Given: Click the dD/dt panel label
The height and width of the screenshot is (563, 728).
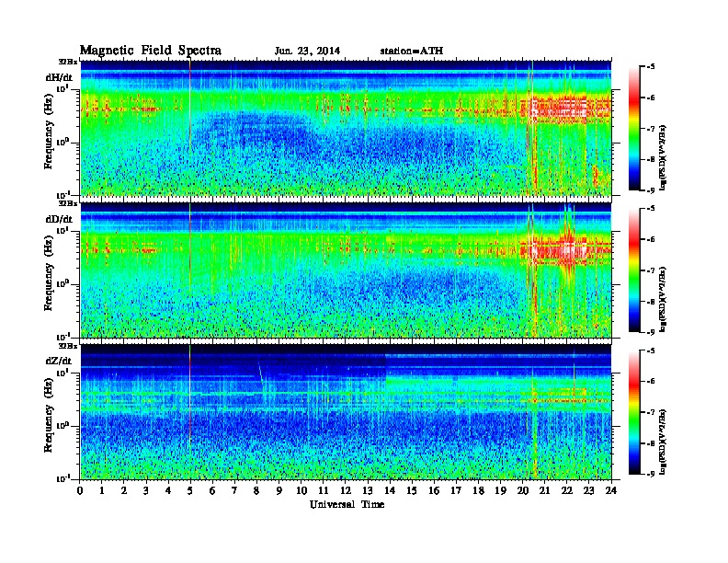Looking at the screenshot, I should (59, 219).
